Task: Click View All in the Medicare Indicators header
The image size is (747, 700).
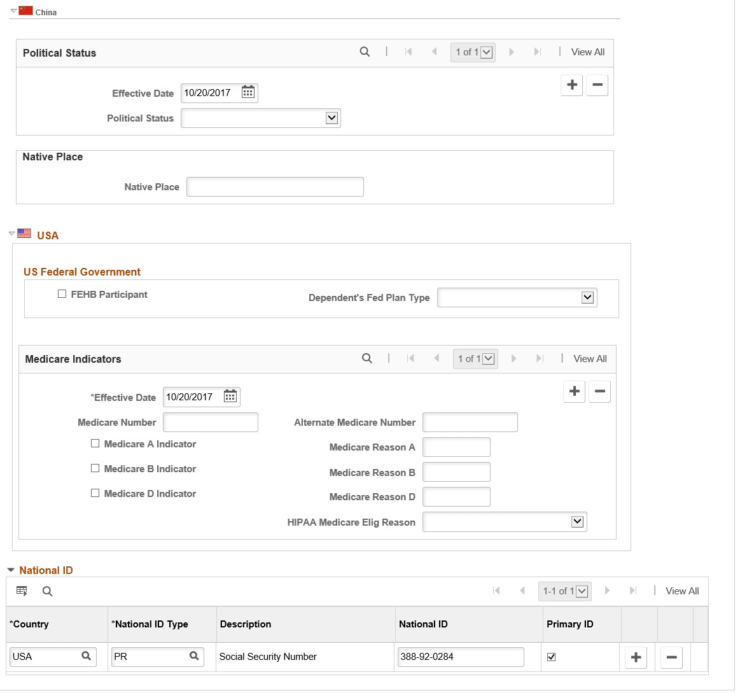Action: [590, 358]
